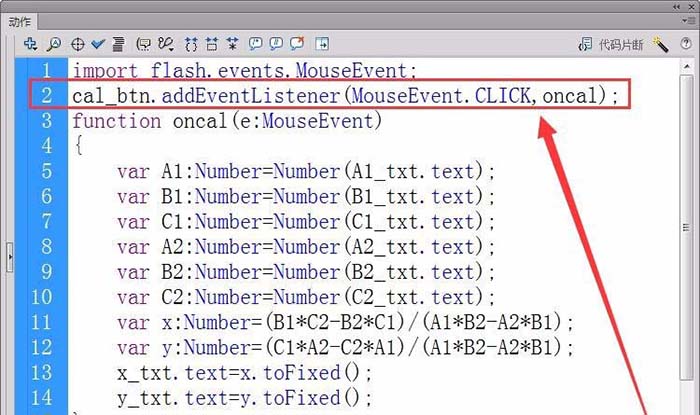The height and width of the screenshot is (415, 700).
Task: Click the 'var A1:Number' code line
Action: pos(306,171)
